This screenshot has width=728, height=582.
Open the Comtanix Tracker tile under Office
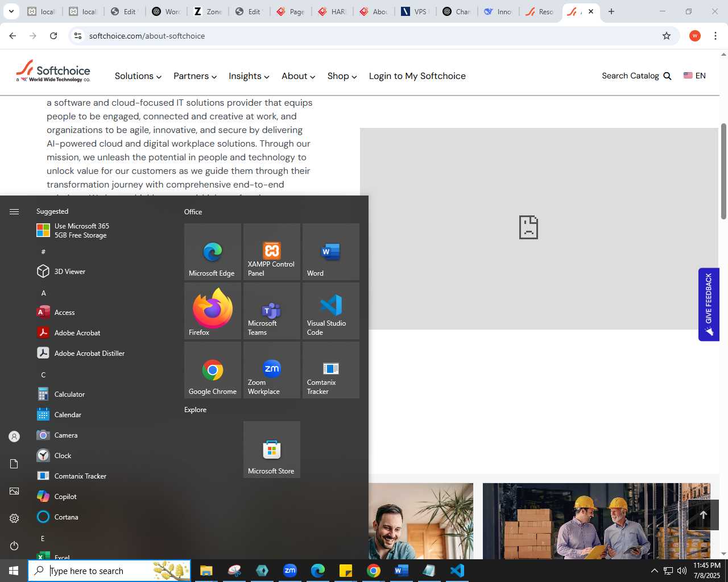330,370
